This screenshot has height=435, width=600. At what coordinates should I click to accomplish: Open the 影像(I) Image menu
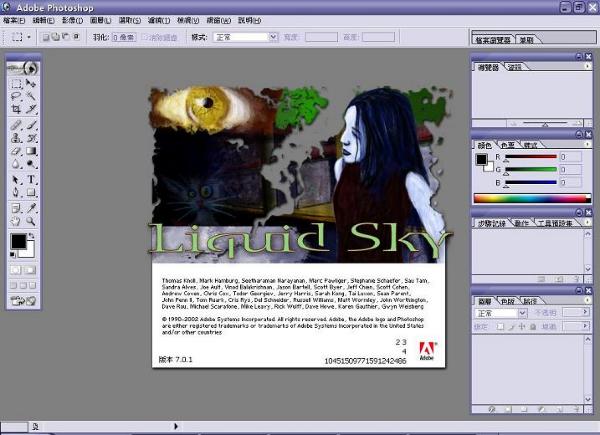[x=72, y=20]
